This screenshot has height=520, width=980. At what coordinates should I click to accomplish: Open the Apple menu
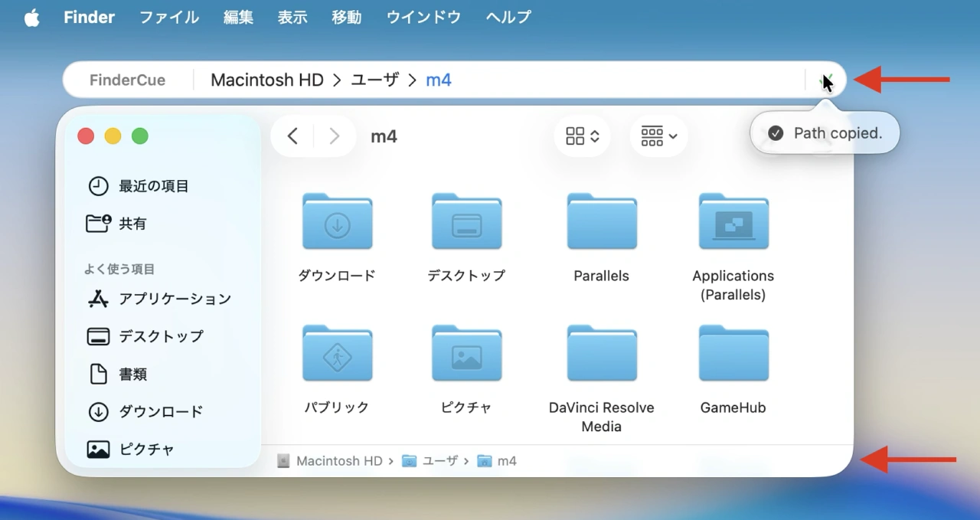[31, 18]
